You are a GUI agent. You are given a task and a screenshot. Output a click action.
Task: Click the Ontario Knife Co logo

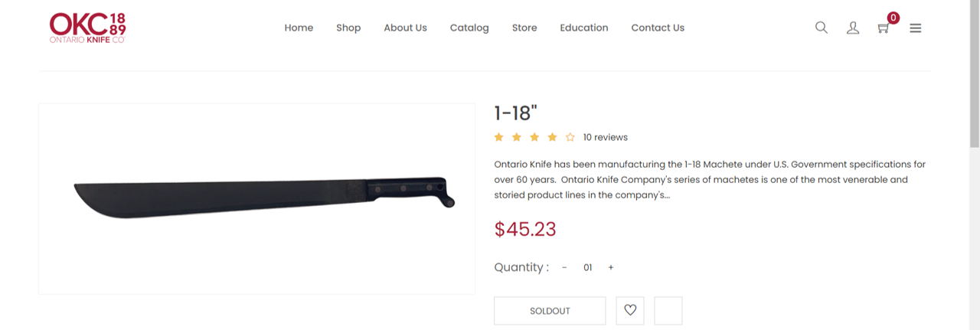(87, 28)
